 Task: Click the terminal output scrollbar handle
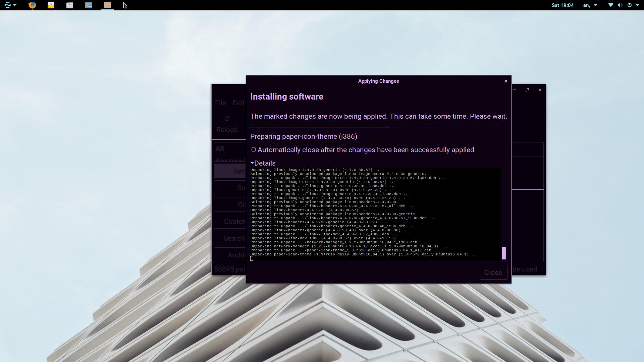point(504,253)
